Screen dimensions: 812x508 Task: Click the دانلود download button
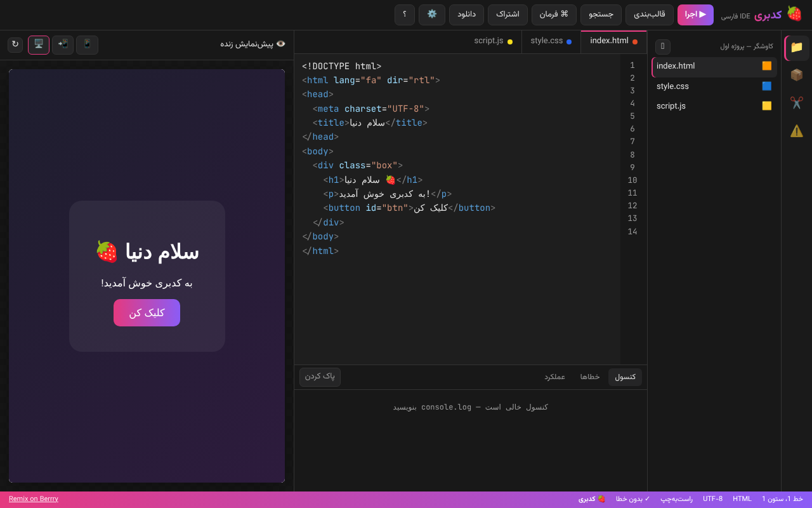(x=466, y=15)
